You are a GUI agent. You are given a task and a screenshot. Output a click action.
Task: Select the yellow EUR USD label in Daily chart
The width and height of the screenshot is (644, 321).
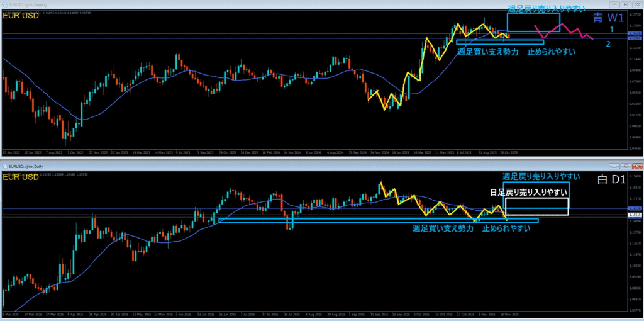point(21,177)
